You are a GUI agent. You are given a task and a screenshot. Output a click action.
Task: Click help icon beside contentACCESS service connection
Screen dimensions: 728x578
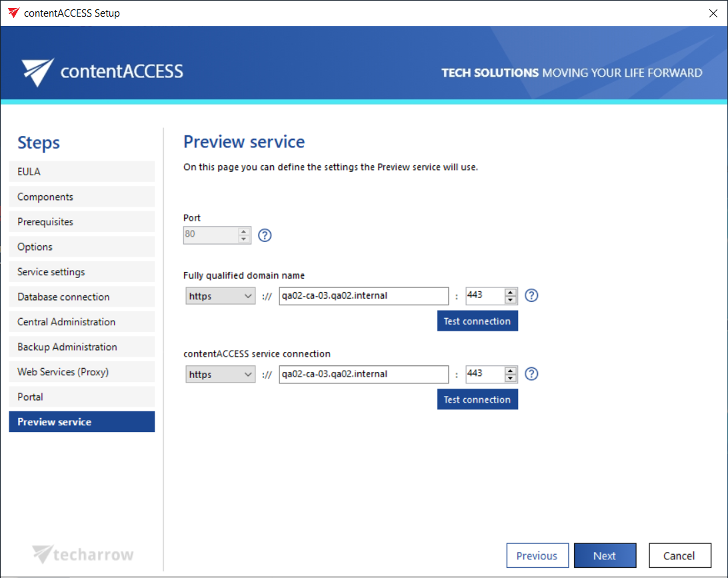pyautogui.click(x=531, y=374)
